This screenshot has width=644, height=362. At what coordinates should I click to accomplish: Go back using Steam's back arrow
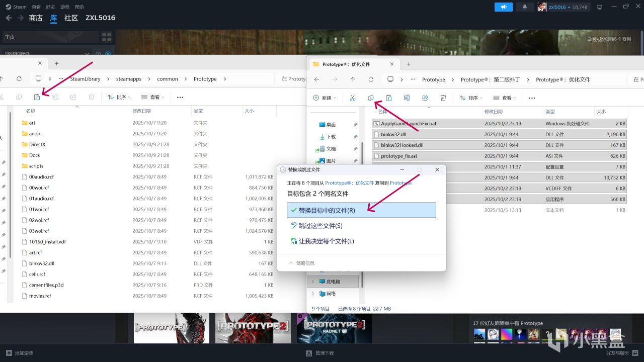[9, 18]
